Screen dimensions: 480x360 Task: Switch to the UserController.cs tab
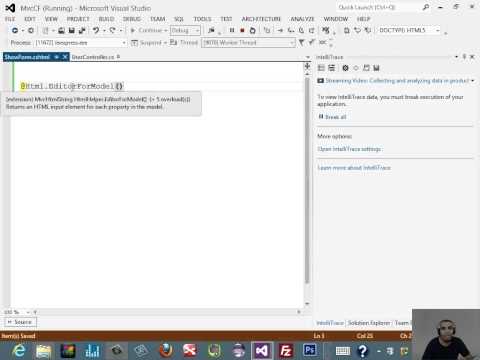pos(93,57)
